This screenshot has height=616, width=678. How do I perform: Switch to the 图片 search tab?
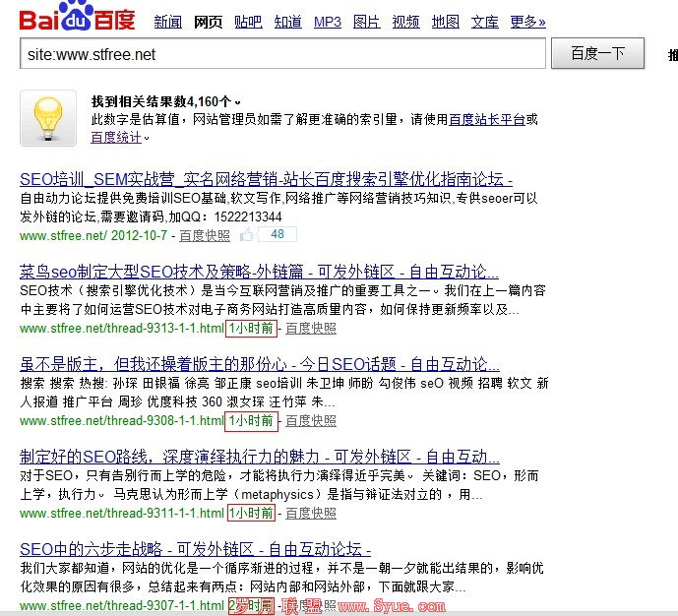[366, 22]
